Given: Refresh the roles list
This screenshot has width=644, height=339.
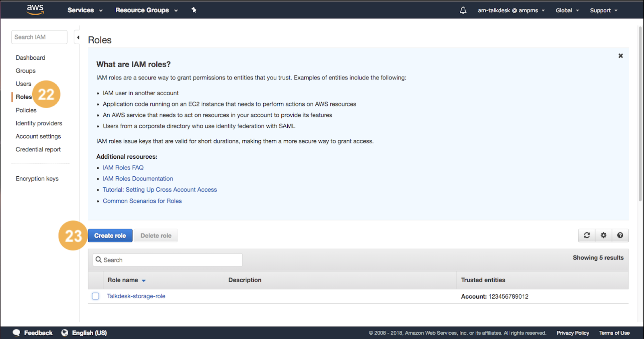Looking at the screenshot, I should pyautogui.click(x=586, y=235).
